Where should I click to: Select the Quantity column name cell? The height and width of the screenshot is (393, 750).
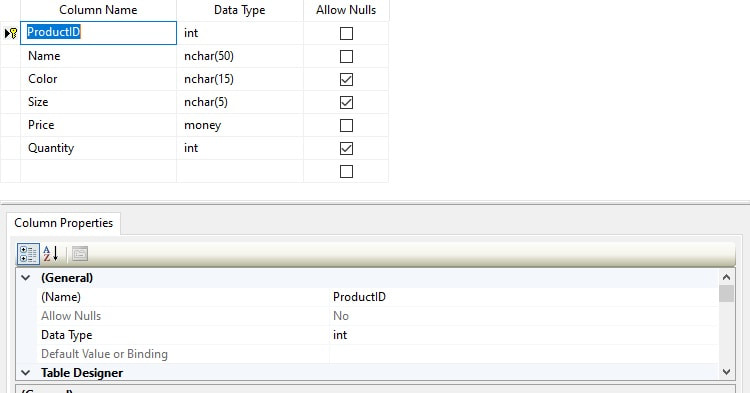point(99,148)
